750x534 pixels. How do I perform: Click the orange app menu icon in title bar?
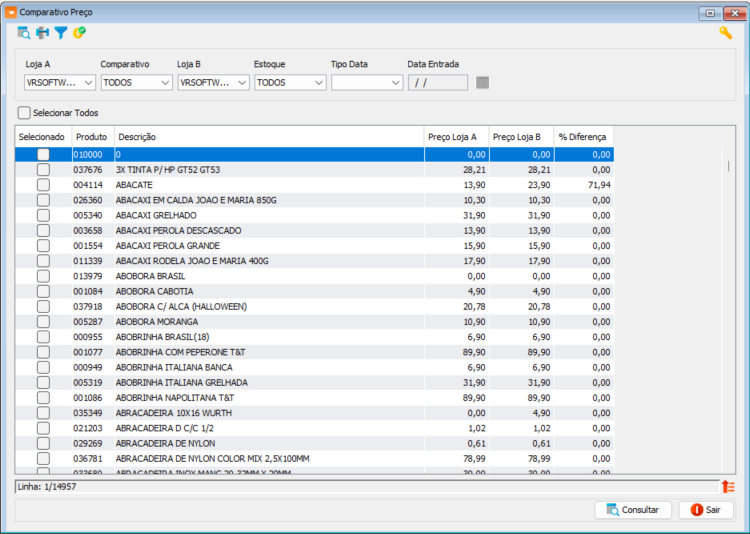11,12
